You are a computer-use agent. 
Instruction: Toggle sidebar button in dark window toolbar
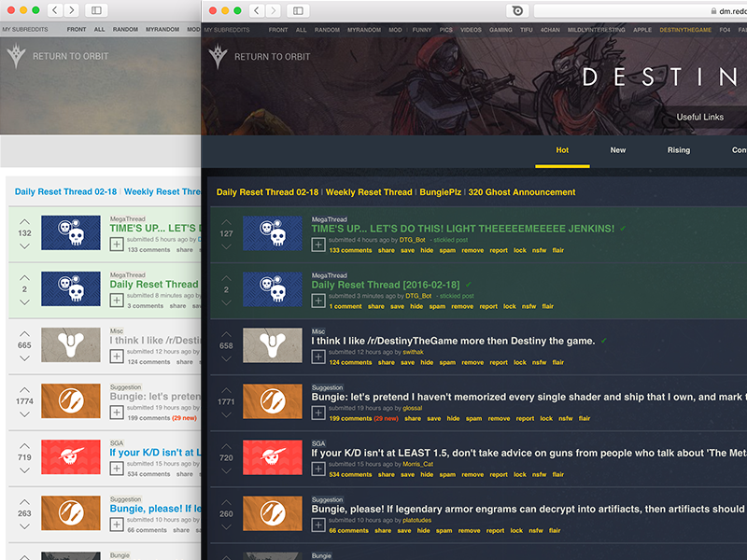298,10
